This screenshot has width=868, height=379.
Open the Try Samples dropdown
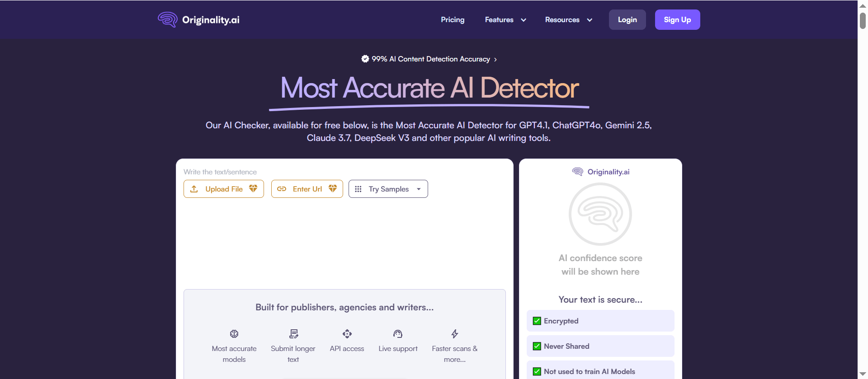[388, 189]
